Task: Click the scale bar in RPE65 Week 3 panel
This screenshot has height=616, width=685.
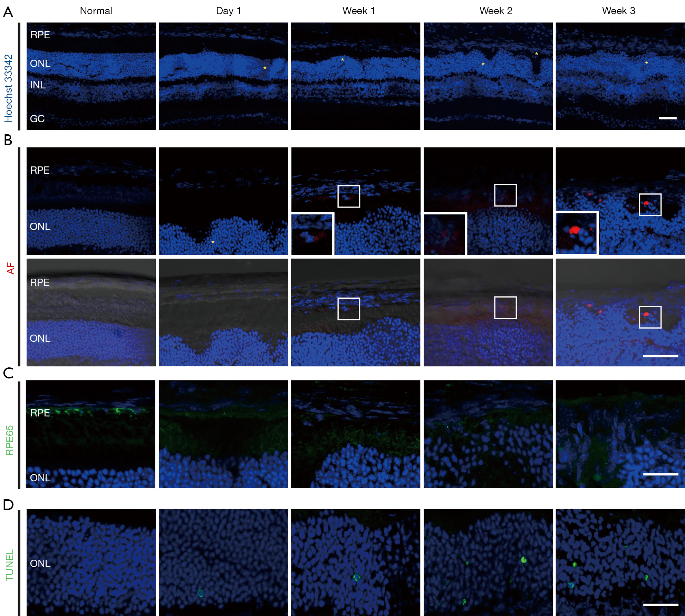Action: pos(660,474)
